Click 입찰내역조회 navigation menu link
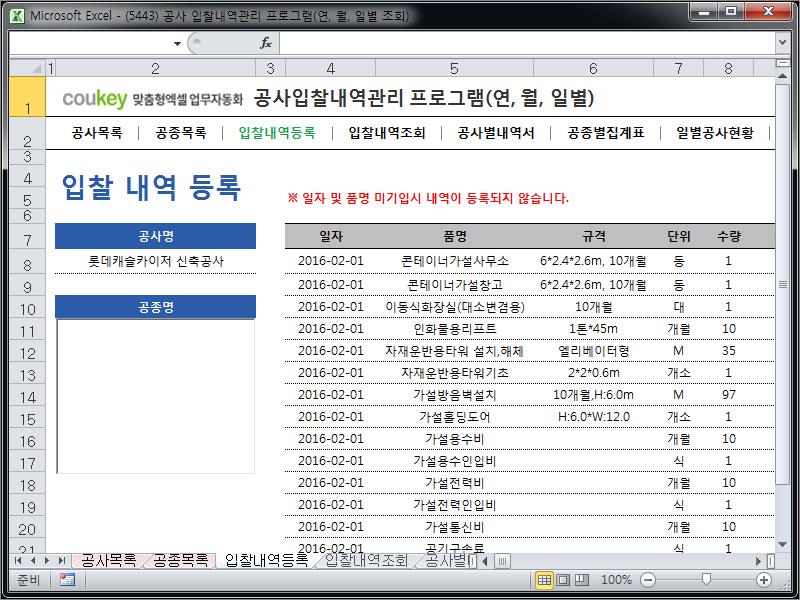Image resolution: width=800 pixels, height=600 pixels. coord(387,133)
